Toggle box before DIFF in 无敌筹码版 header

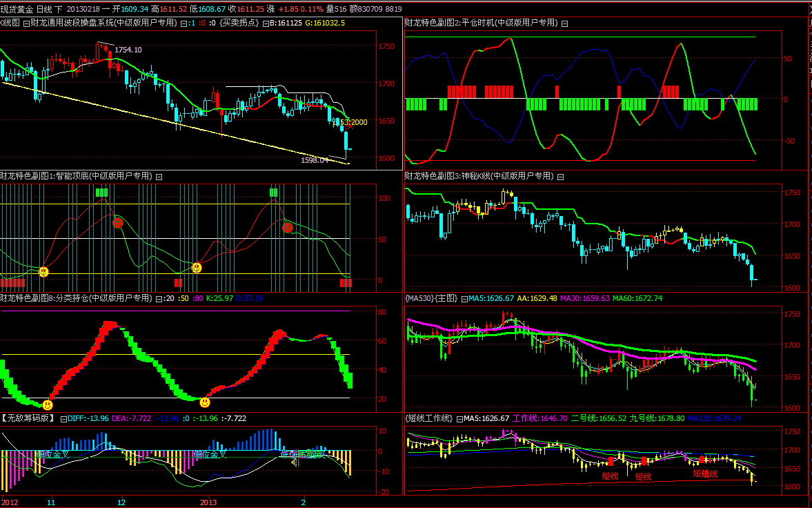[64, 418]
